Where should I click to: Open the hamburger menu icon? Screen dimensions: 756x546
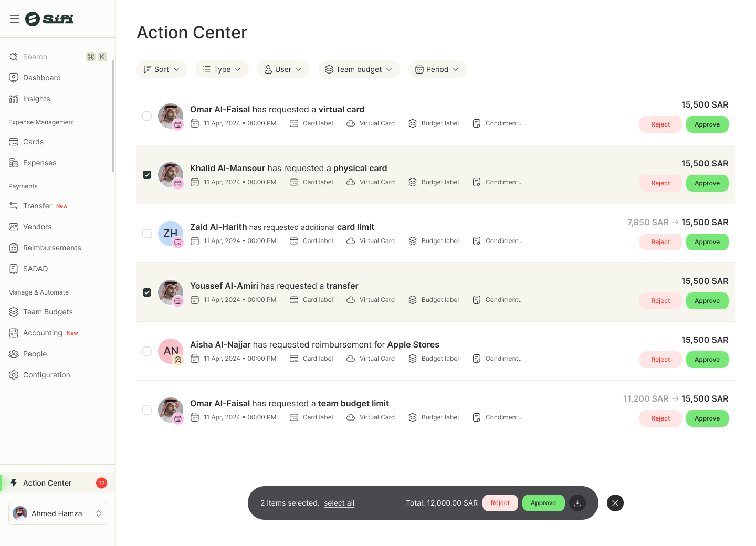pos(15,19)
